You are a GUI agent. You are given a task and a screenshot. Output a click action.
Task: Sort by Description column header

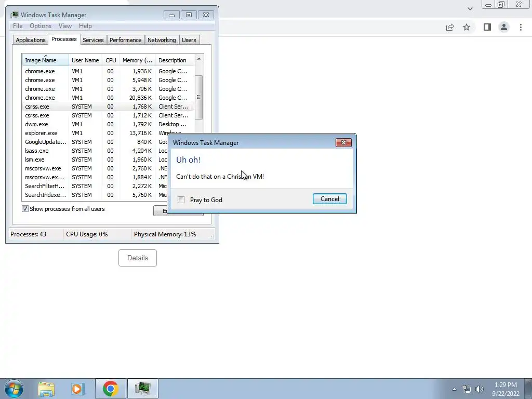[175, 60]
